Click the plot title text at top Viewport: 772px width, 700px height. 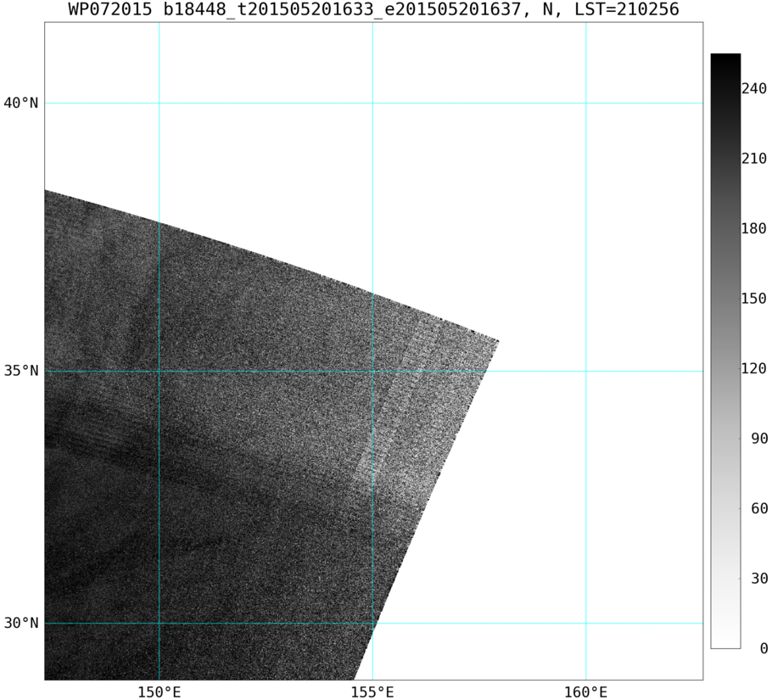373,8
